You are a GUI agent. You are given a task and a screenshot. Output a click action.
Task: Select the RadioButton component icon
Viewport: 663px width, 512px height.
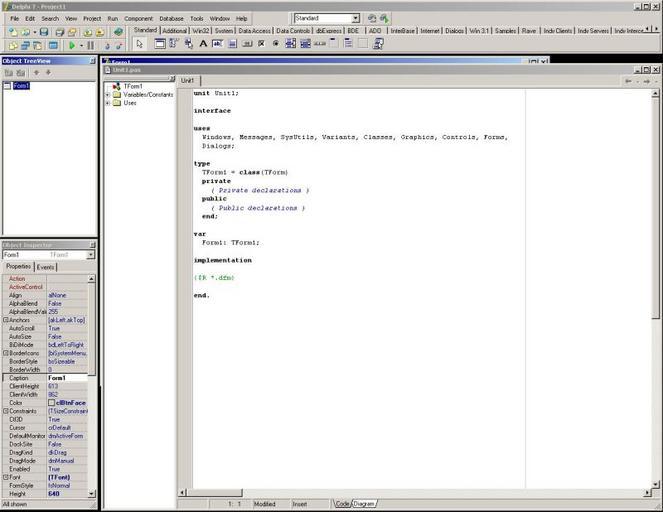[276, 44]
